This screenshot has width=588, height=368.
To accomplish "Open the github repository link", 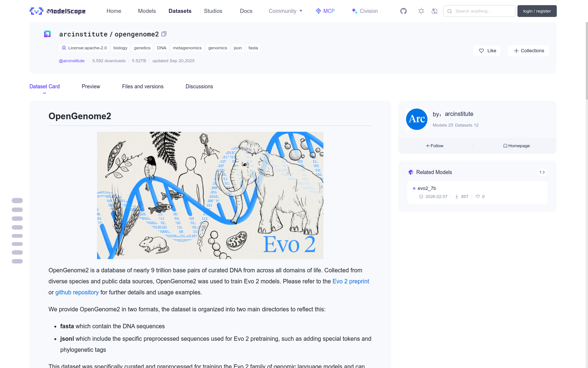I will tap(77, 292).
